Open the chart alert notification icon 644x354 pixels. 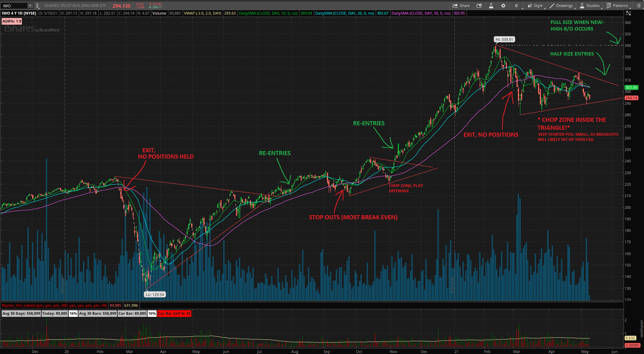pyautogui.click(x=479, y=6)
